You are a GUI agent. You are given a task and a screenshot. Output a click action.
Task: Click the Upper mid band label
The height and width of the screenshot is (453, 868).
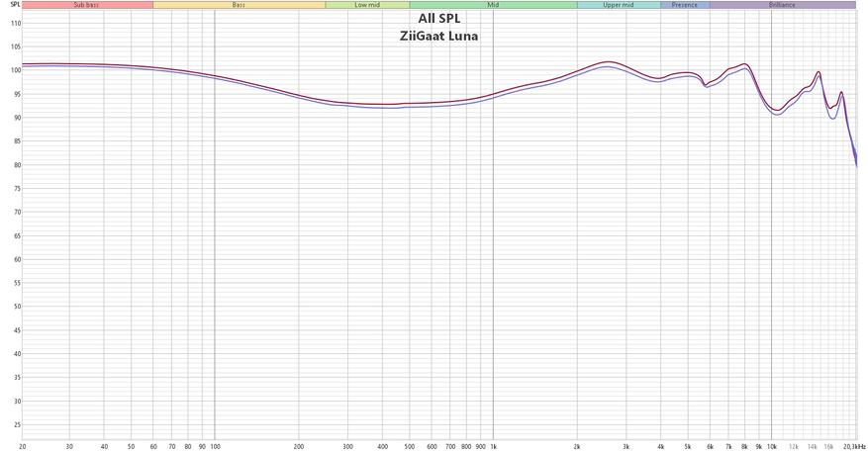(x=619, y=5)
